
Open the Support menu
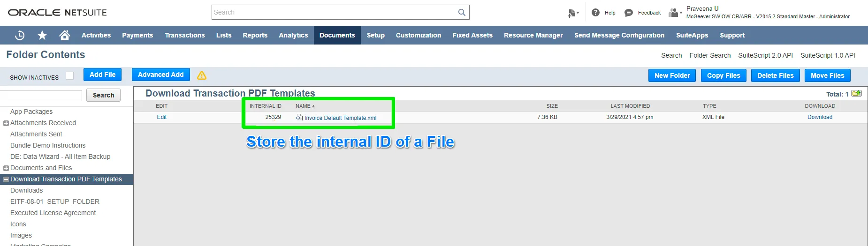click(732, 35)
